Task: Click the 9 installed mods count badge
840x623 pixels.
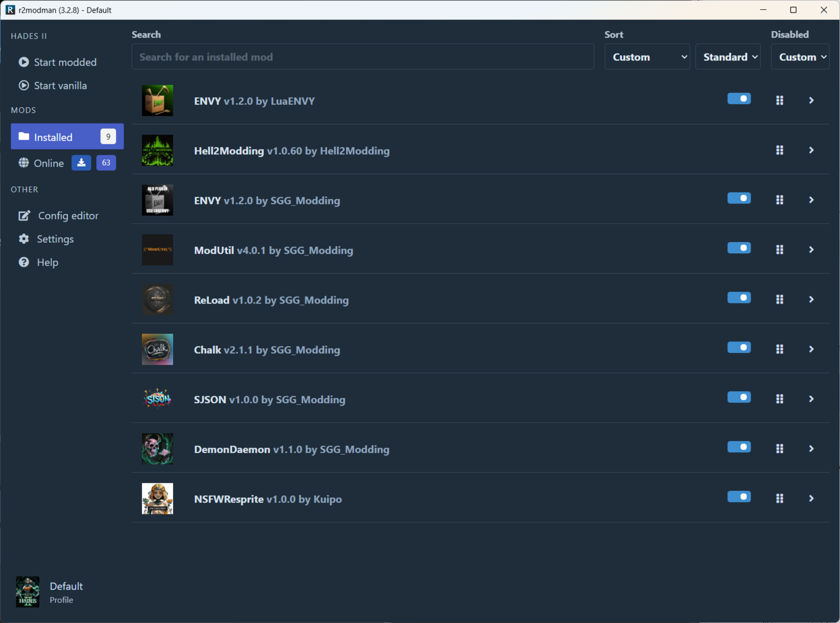Action: pos(108,137)
